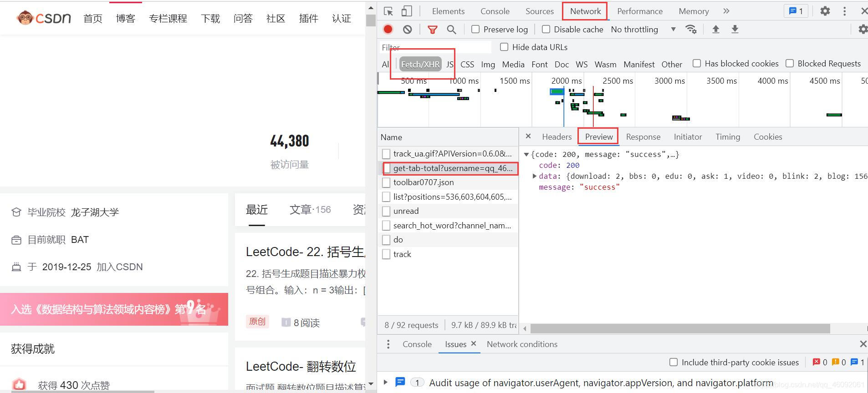Open the Response tab
Screen dimensions: 868x393
click(643, 136)
